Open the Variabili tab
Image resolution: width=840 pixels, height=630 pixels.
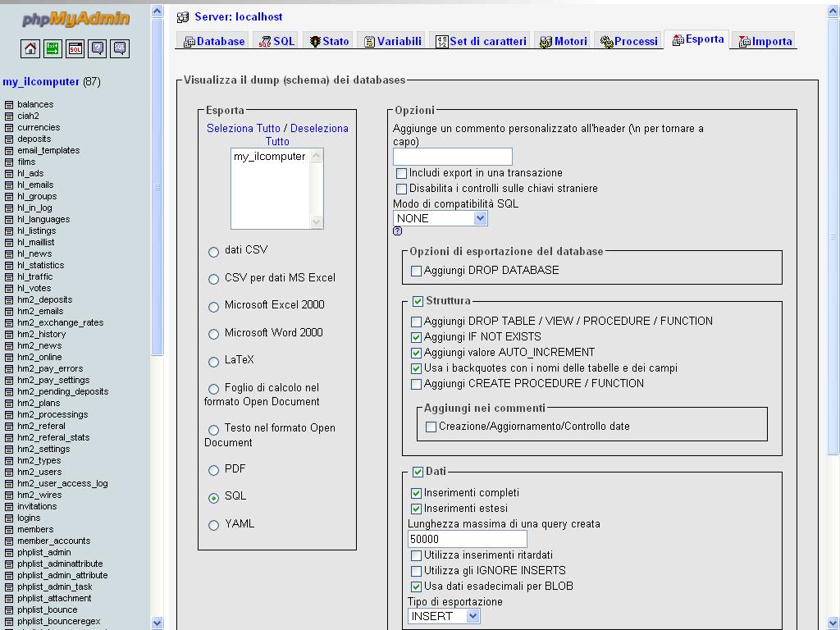coord(392,41)
